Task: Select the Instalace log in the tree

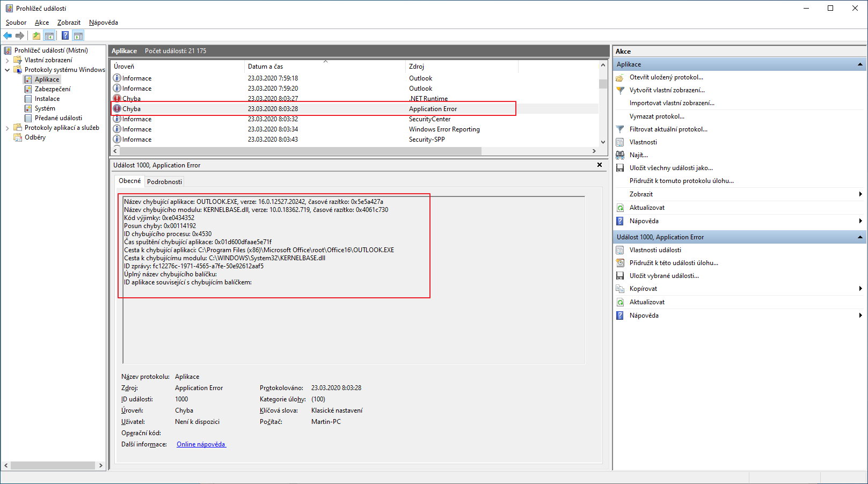Action: pyautogui.click(x=47, y=99)
